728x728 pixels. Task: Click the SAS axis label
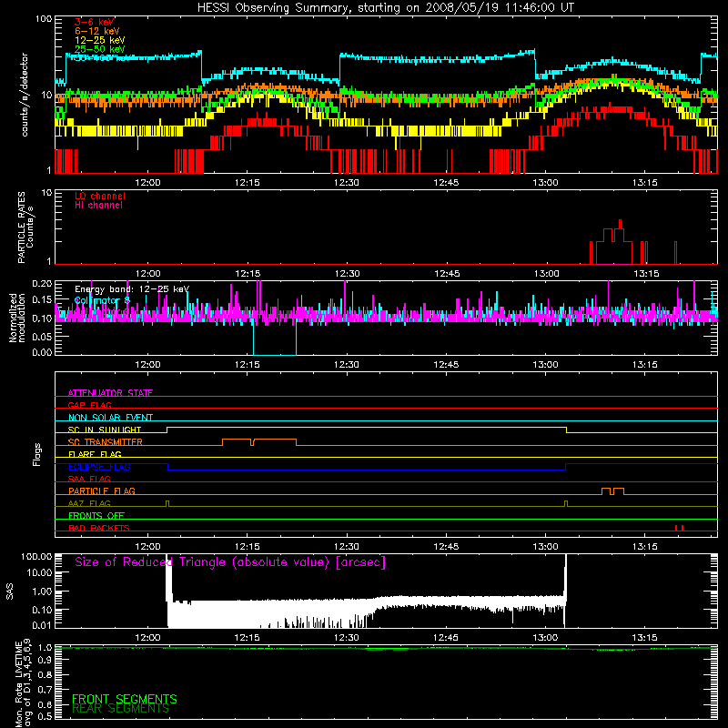[x=10, y=591]
